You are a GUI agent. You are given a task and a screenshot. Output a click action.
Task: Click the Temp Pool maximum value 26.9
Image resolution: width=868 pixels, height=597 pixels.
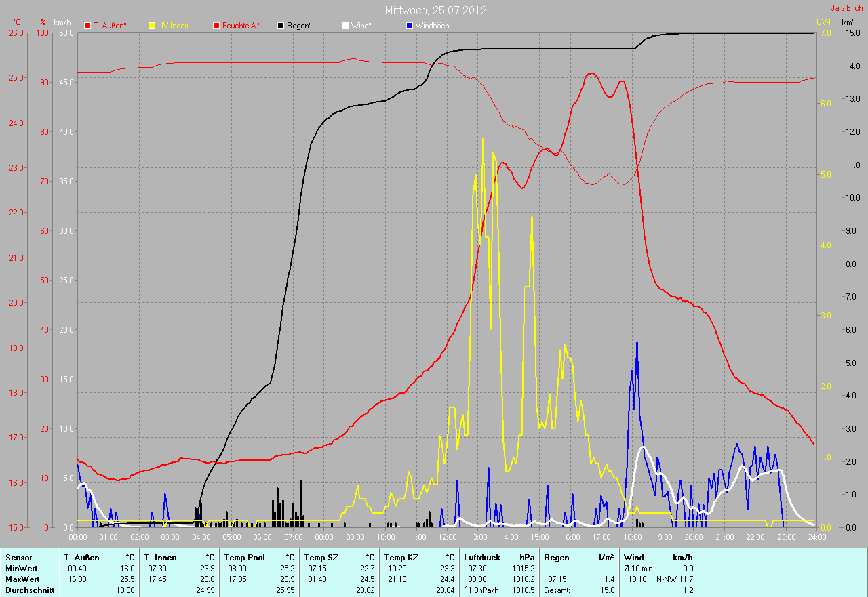[286, 579]
